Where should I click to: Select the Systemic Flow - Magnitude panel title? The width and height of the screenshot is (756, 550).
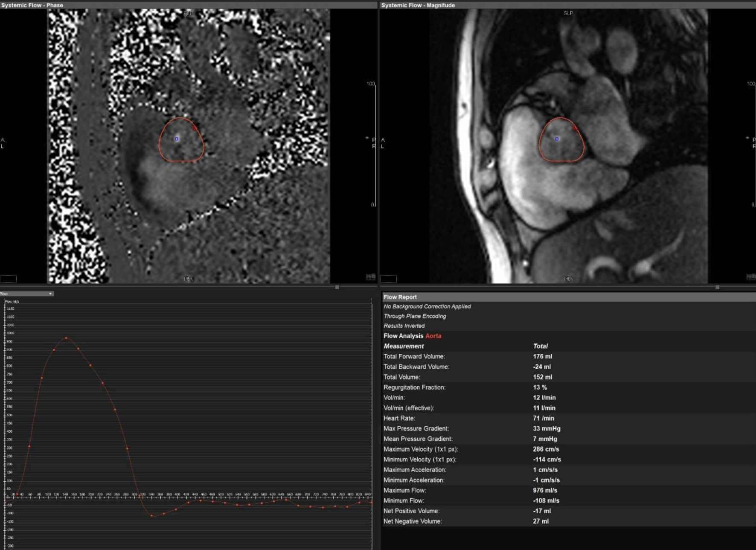click(418, 5)
